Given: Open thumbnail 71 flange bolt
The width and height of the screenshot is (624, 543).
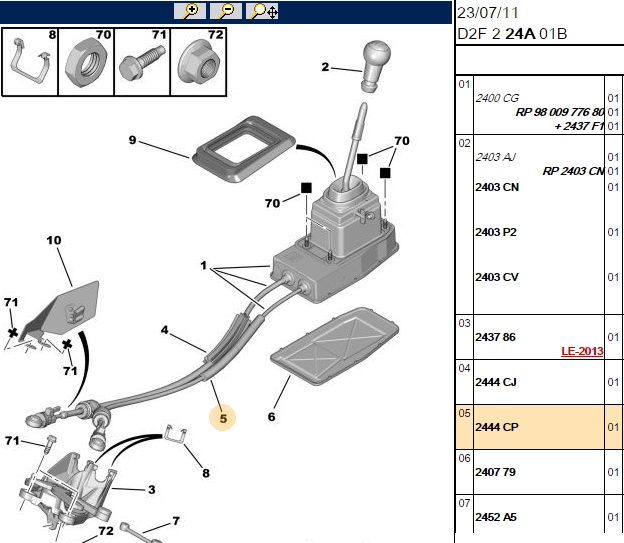Looking at the screenshot, I should pyautogui.click(x=142, y=62).
